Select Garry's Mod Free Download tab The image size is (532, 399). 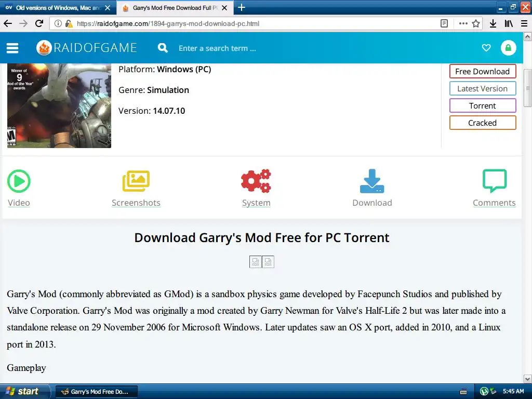[x=175, y=7]
